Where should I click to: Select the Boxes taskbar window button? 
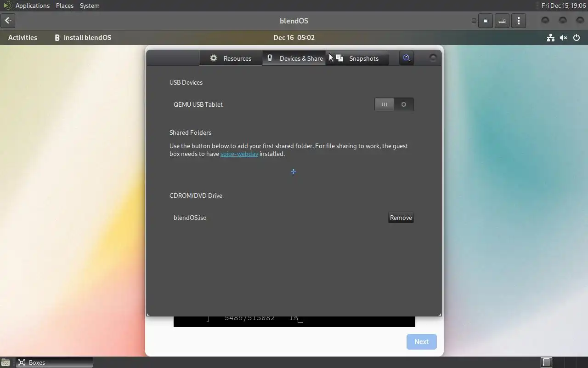point(54,362)
